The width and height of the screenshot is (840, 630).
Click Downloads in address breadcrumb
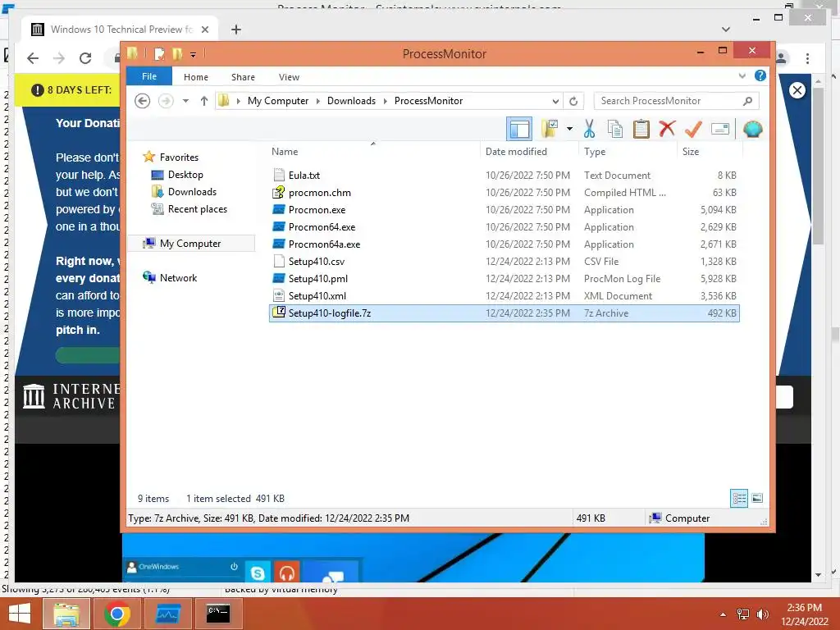click(x=351, y=101)
